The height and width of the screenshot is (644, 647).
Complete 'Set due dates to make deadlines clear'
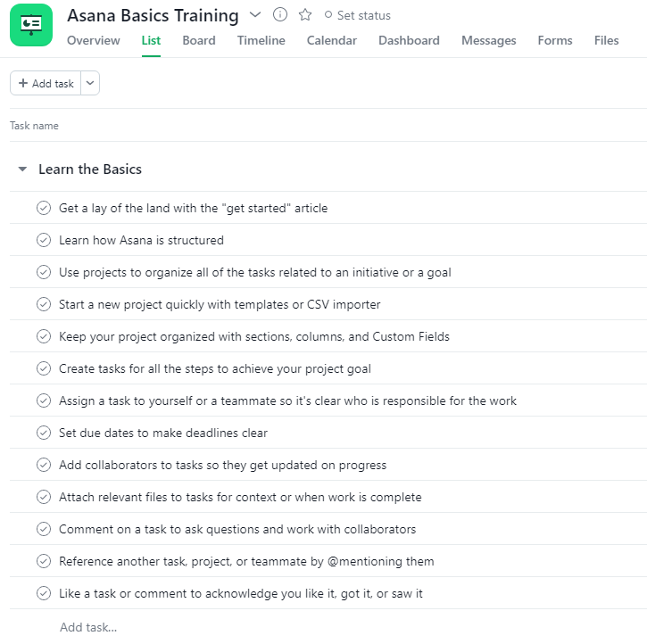(44, 433)
